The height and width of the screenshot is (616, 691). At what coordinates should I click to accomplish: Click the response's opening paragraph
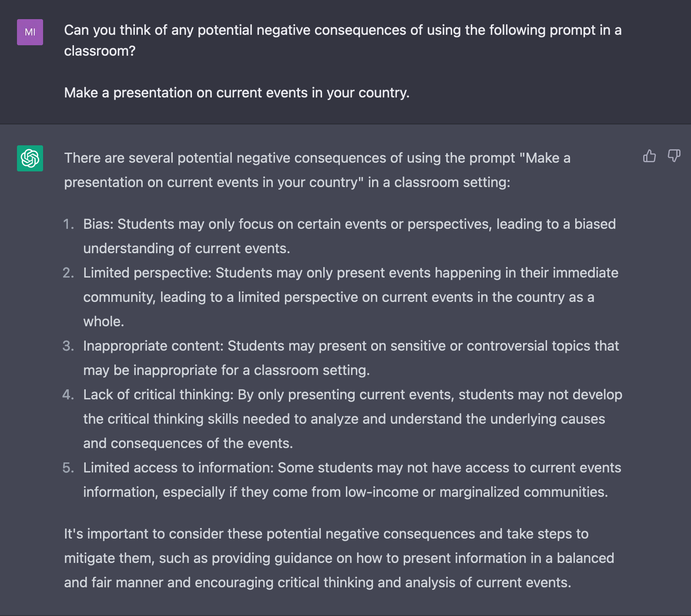[317, 170]
